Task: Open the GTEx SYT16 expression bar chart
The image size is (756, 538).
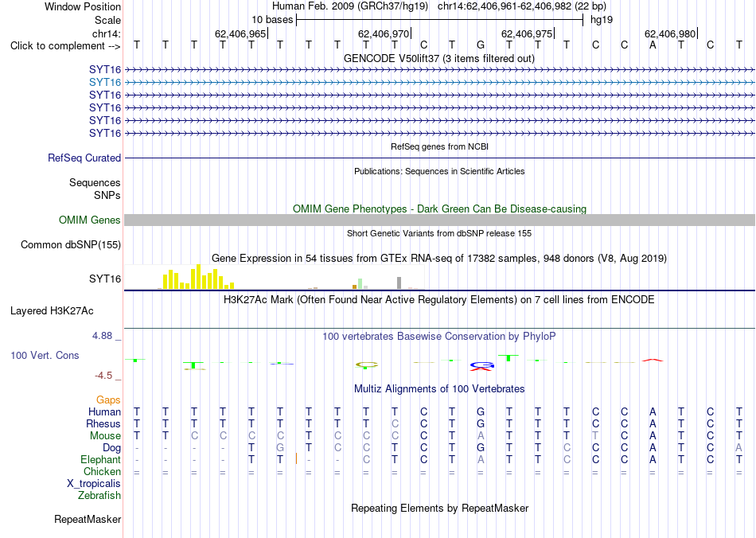Action: pyautogui.click(x=274, y=277)
